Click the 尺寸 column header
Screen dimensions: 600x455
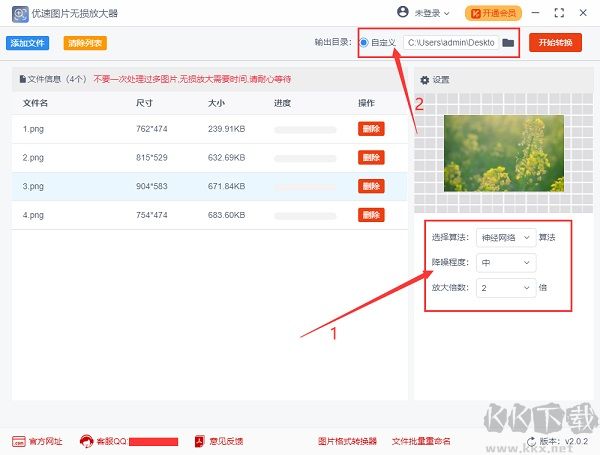(x=144, y=103)
